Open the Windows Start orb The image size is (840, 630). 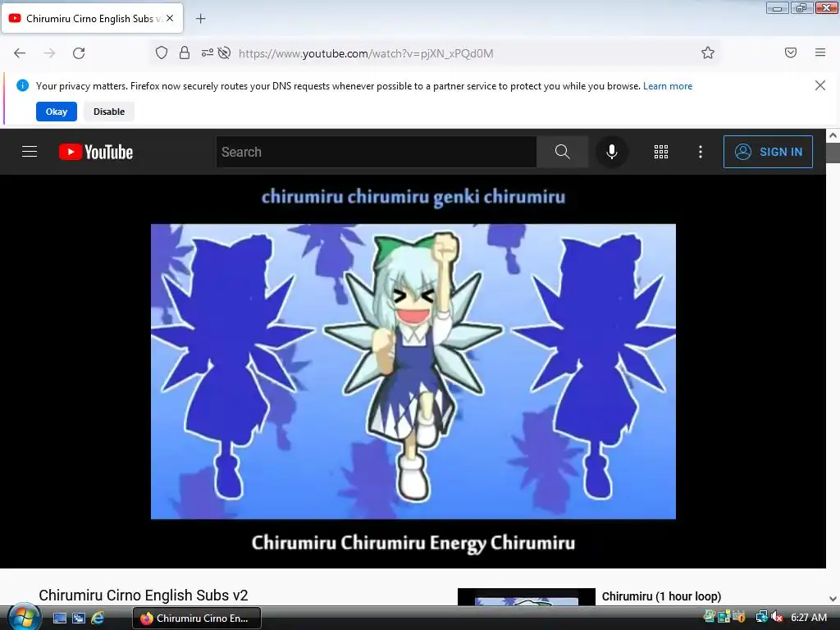coord(23,617)
